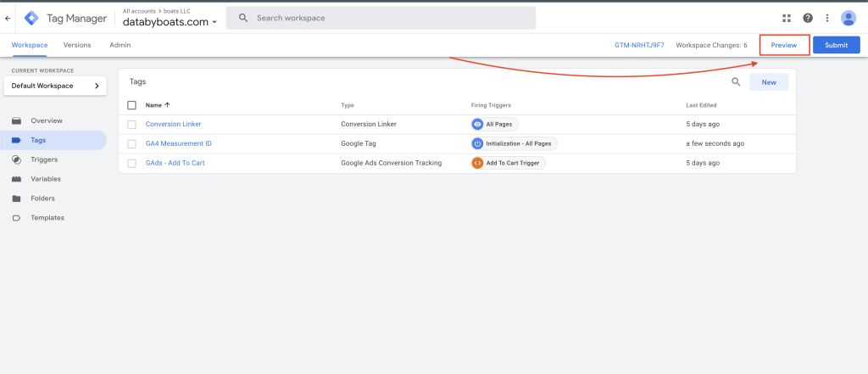Image resolution: width=868 pixels, height=374 pixels.
Task: Switch to the Admin tab
Action: tap(120, 45)
